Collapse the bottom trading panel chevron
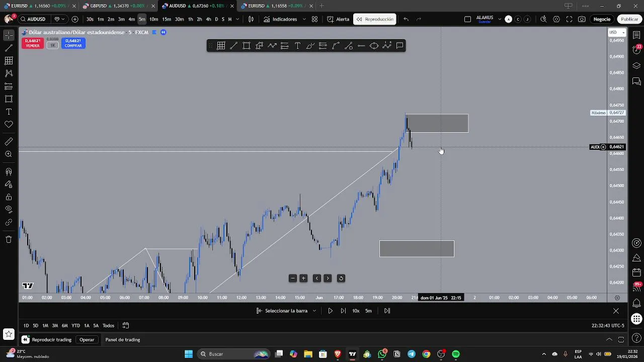The image size is (644, 362). point(609,339)
